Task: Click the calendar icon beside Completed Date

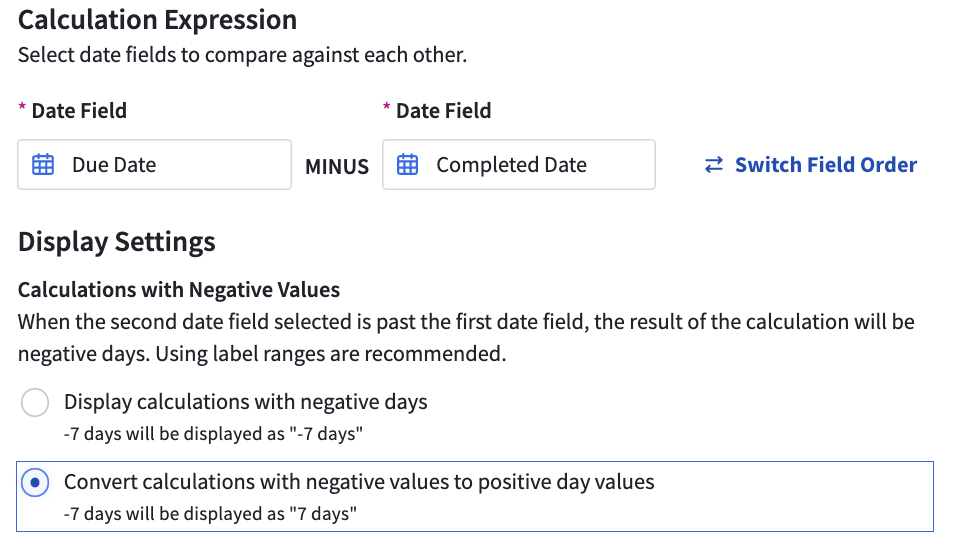Action: [408, 165]
